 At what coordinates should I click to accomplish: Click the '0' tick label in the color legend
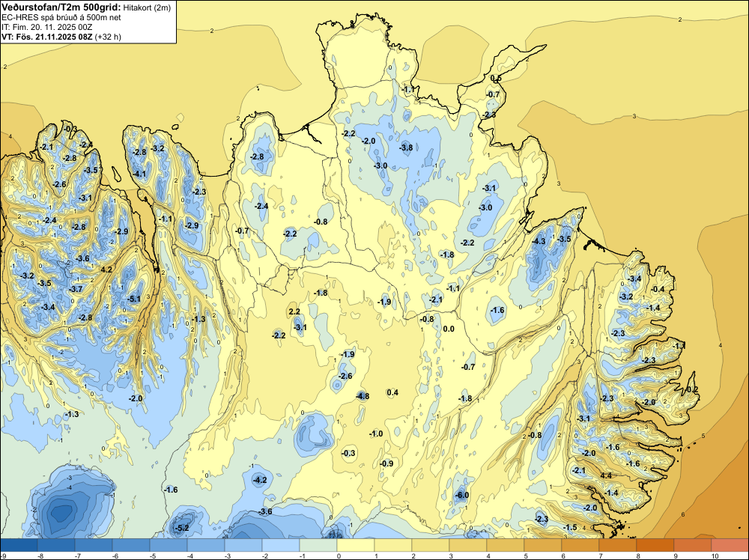339,556
